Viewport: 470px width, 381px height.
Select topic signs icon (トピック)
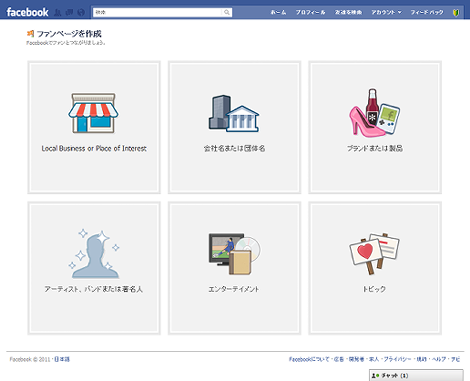pos(374,254)
